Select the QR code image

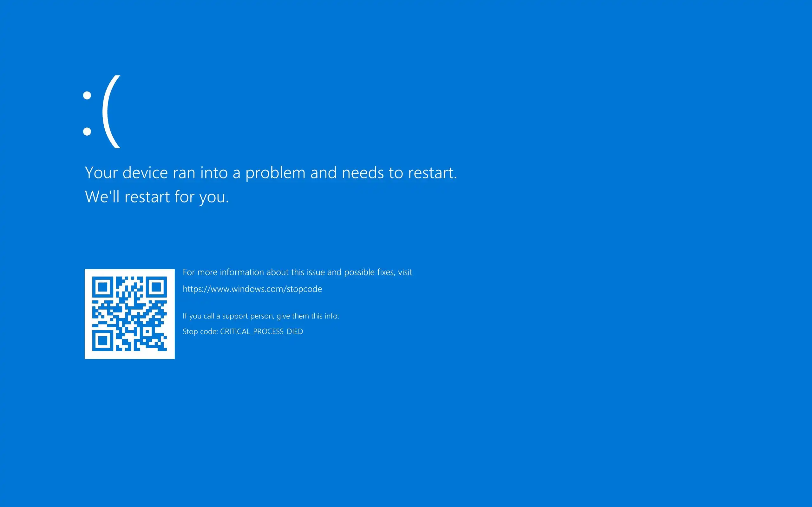coord(129,314)
